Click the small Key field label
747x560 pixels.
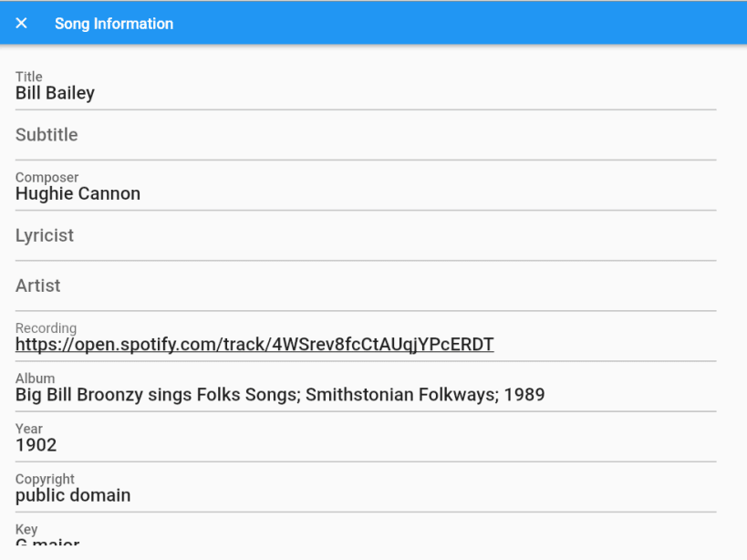tap(26, 529)
